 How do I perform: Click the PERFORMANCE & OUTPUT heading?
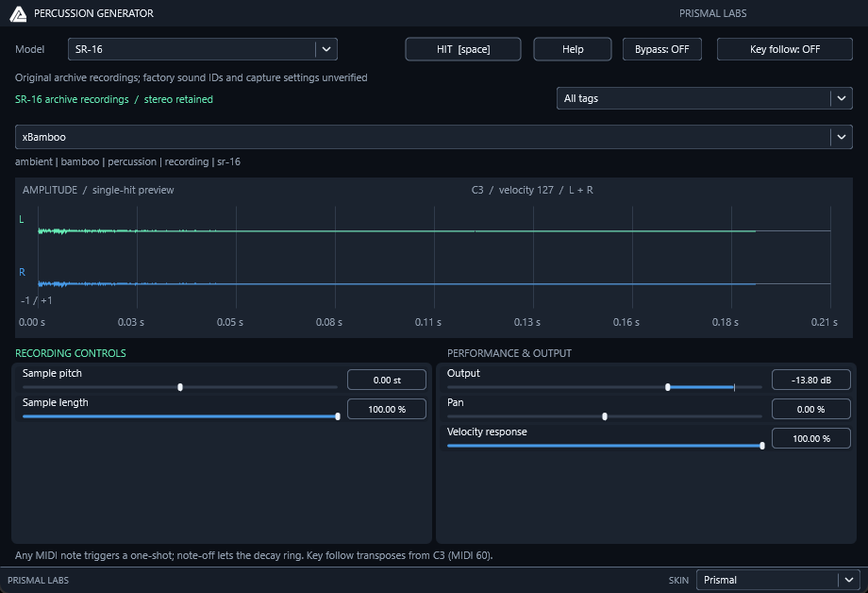pos(509,353)
